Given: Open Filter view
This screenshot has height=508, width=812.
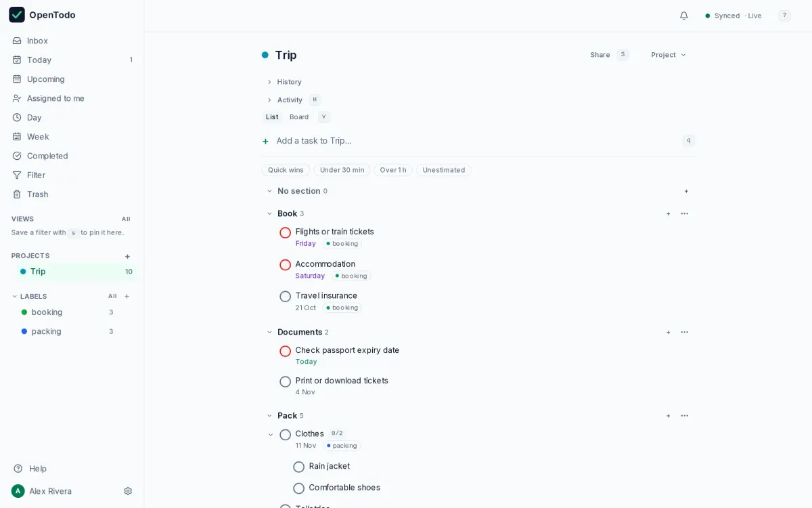Looking at the screenshot, I should [72, 175].
